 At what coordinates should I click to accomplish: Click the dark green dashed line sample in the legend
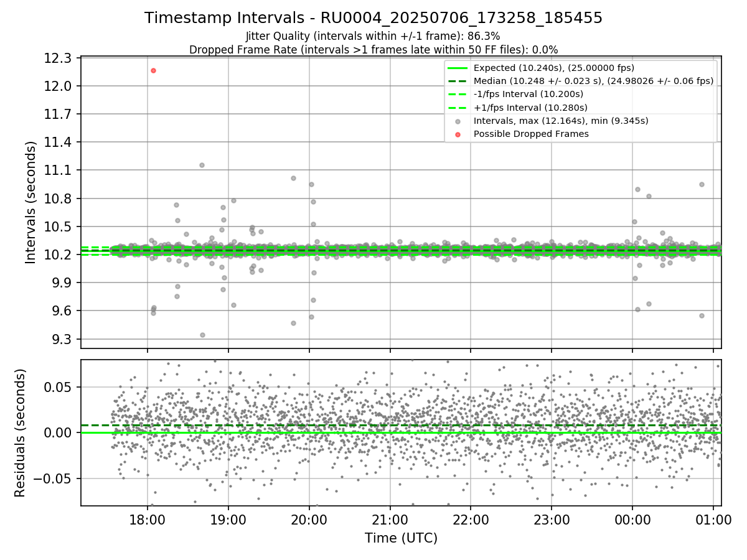pyautogui.click(x=458, y=81)
